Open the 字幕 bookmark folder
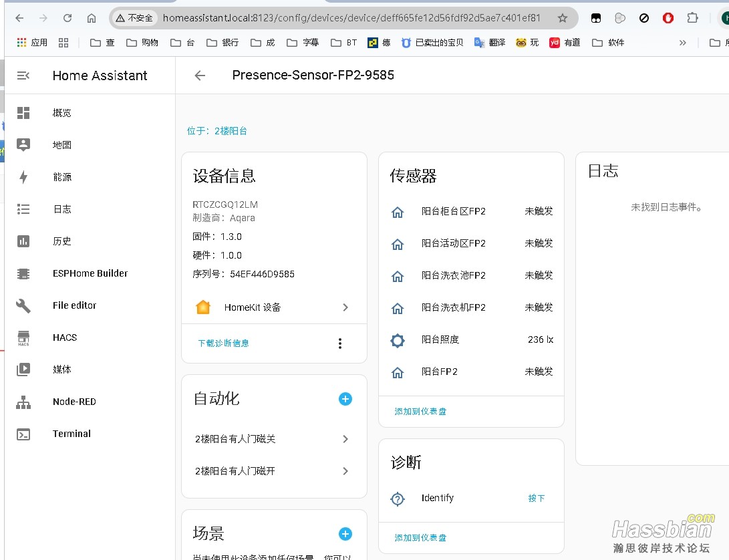 click(x=303, y=43)
